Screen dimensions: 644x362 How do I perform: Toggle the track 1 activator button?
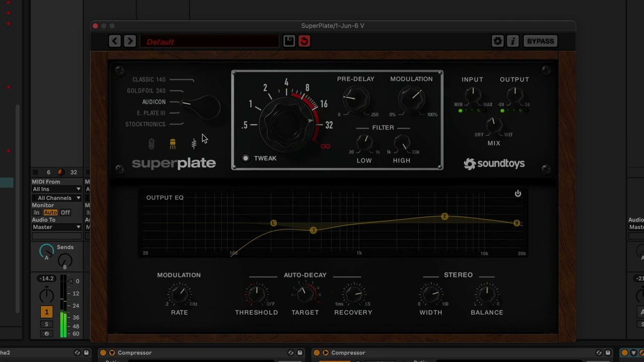[x=46, y=312]
